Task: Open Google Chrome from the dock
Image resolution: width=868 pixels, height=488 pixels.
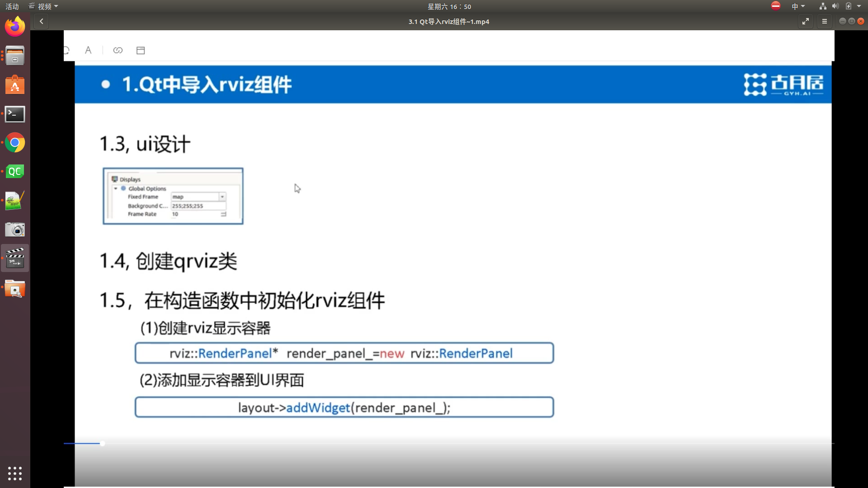Action: pyautogui.click(x=15, y=143)
